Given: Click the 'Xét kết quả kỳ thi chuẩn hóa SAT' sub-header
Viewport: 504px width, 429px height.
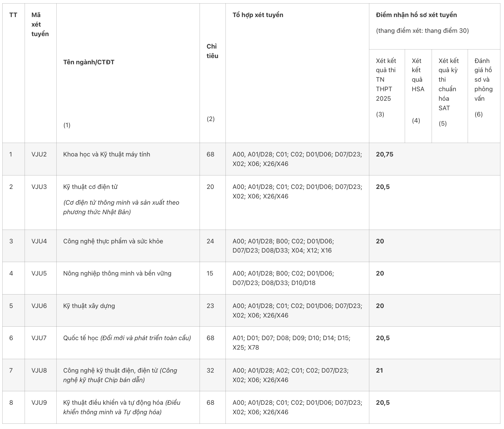Looking at the screenshot, I should (x=448, y=84).
